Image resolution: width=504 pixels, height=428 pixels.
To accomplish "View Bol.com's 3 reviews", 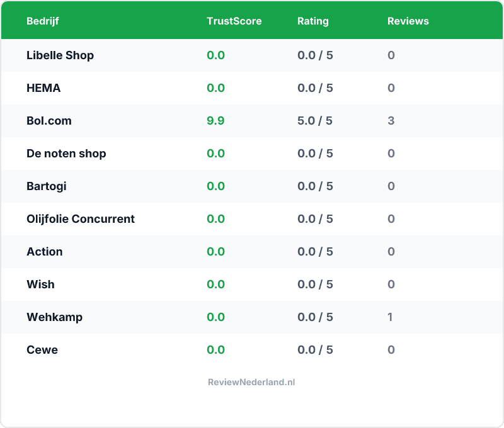I will pyautogui.click(x=390, y=121).
